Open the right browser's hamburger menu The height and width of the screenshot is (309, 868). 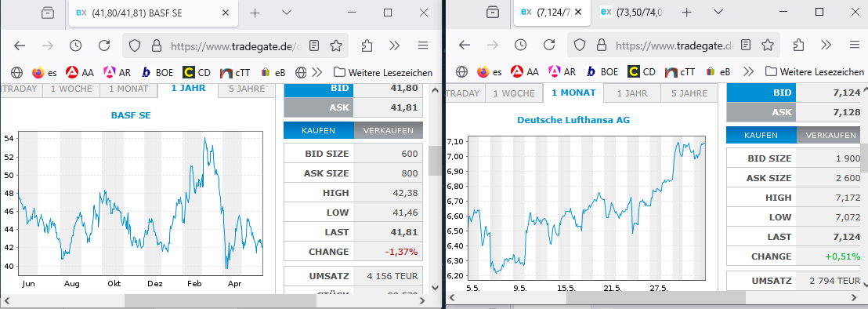pos(855,45)
